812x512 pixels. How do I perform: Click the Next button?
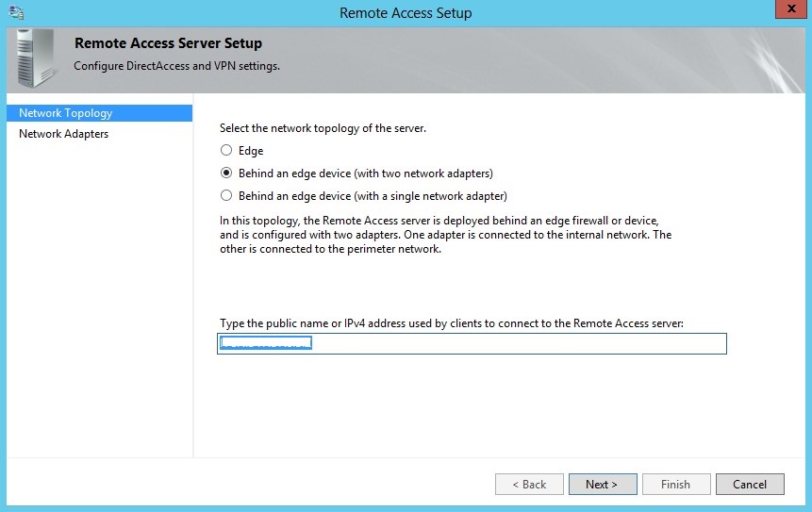pos(601,485)
